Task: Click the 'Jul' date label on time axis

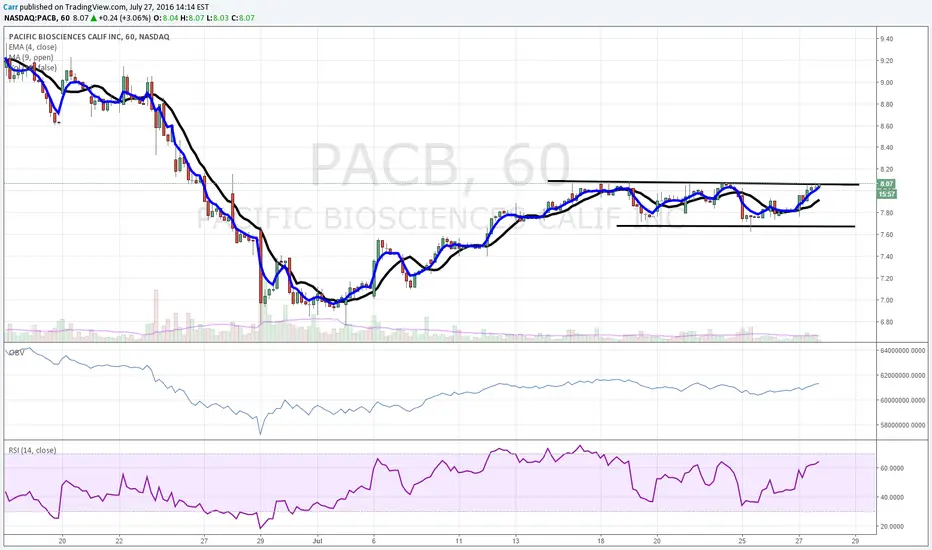Action: (x=317, y=541)
